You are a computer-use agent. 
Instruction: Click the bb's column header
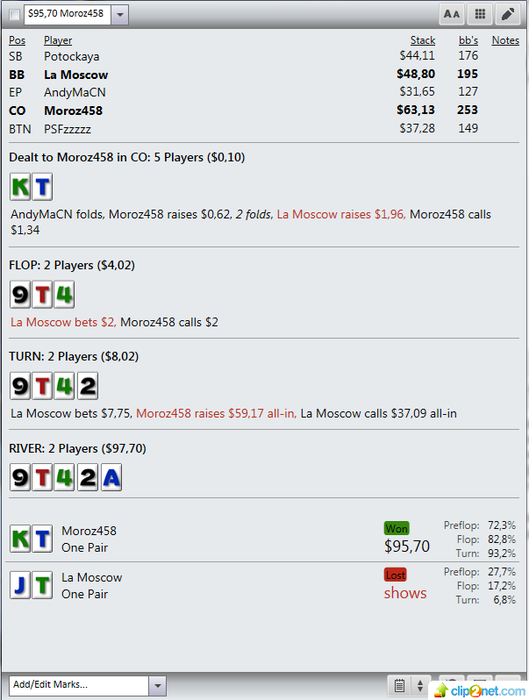[468, 40]
